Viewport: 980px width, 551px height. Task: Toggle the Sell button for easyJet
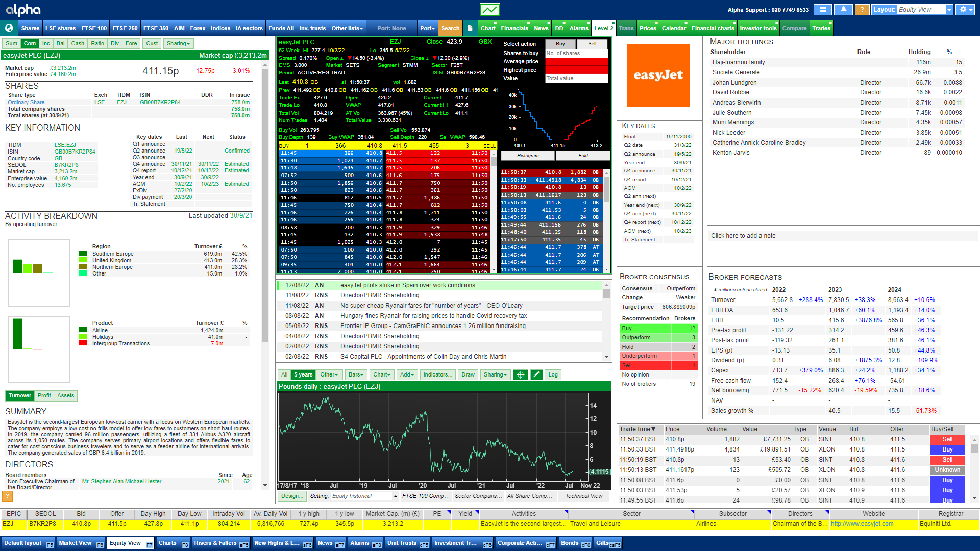(592, 43)
